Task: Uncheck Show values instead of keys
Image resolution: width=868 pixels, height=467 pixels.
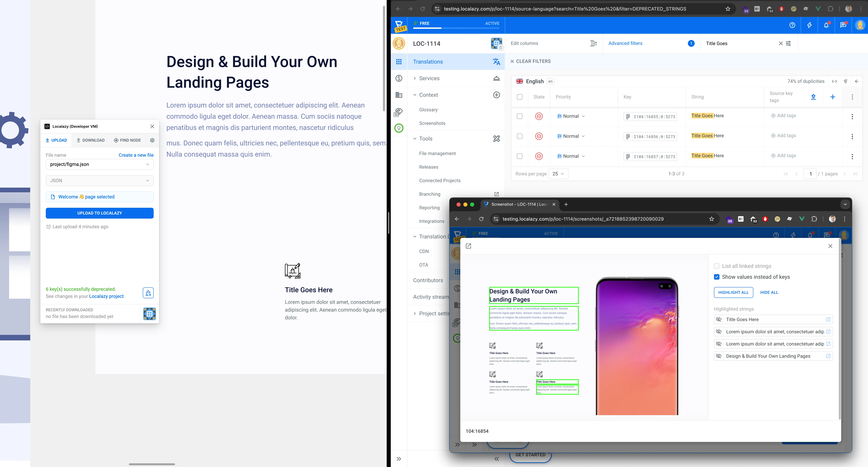Action: (x=717, y=277)
